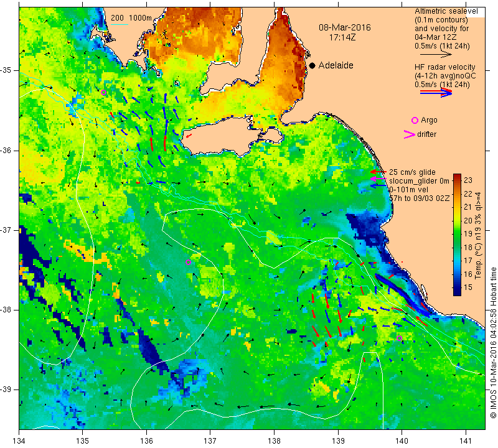Click the red-blue HF radar legend arrow
Image resolution: width=498 pixels, height=448 pixels.
(436, 93)
